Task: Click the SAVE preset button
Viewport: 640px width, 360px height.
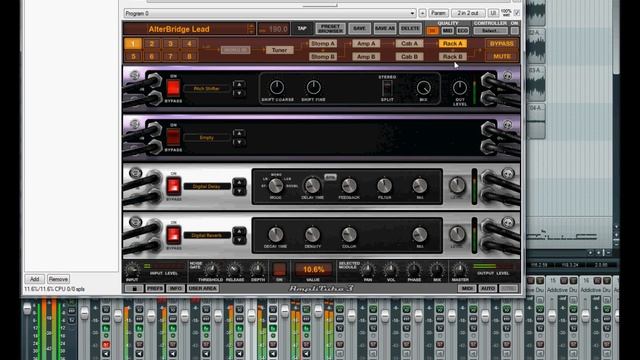Action: (x=359, y=29)
